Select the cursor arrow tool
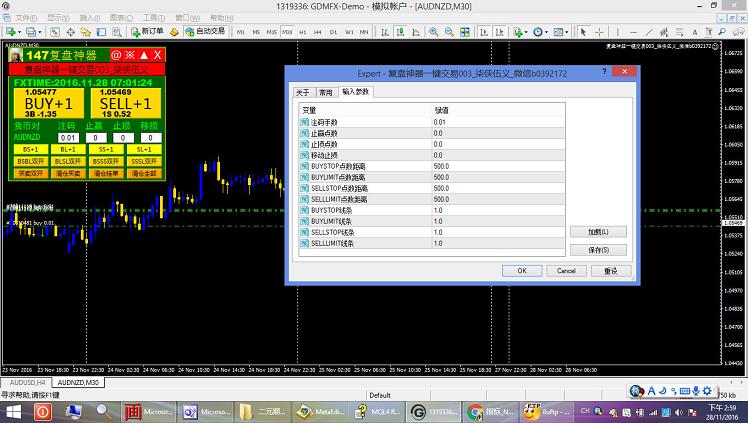Viewport: 748px width, 423px height. click(583, 32)
